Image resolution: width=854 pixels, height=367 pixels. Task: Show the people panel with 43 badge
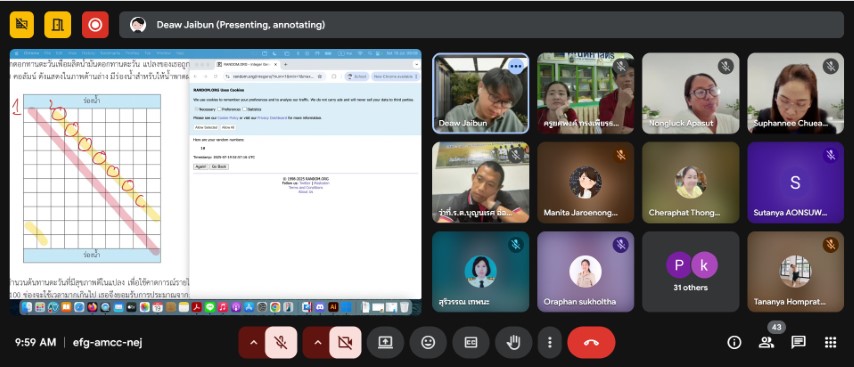[766, 342]
